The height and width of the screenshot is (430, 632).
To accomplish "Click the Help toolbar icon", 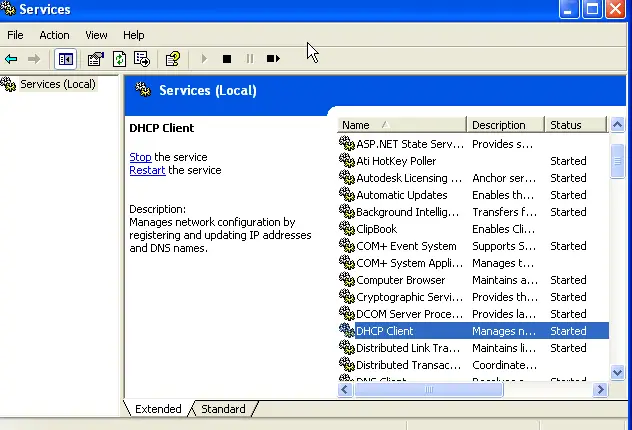I will click(173, 59).
